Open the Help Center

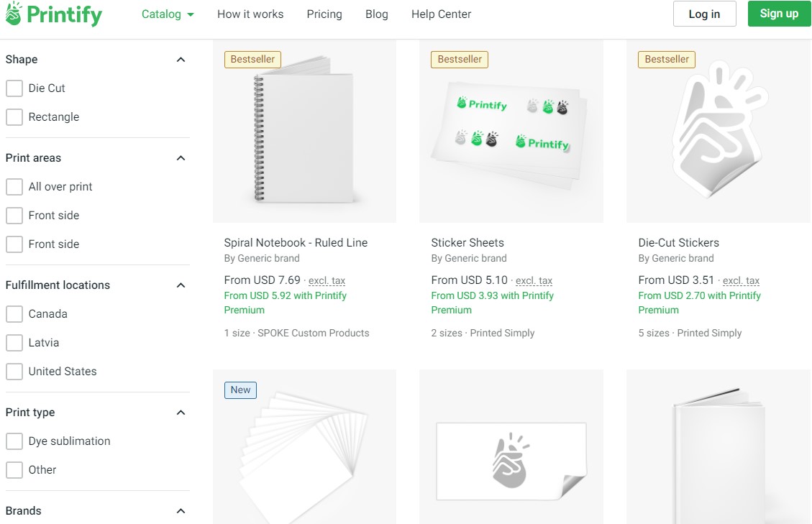pyautogui.click(x=441, y=14)
